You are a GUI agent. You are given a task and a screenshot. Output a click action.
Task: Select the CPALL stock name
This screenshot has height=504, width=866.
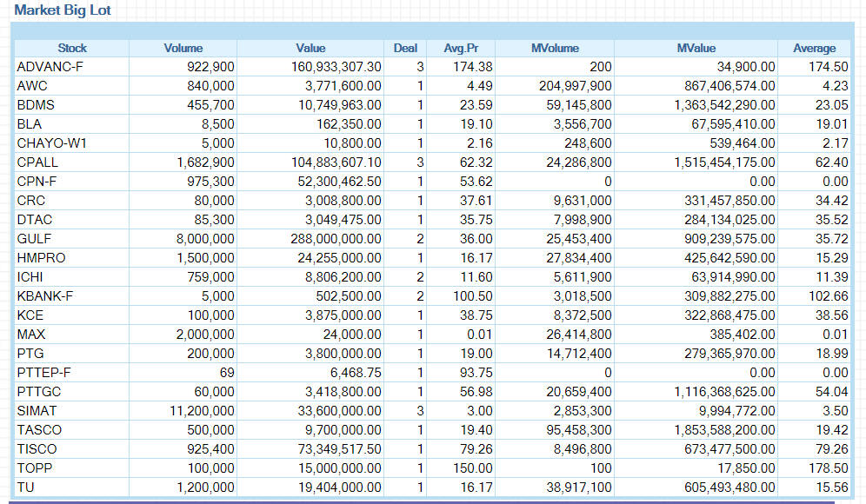[37, 162]
